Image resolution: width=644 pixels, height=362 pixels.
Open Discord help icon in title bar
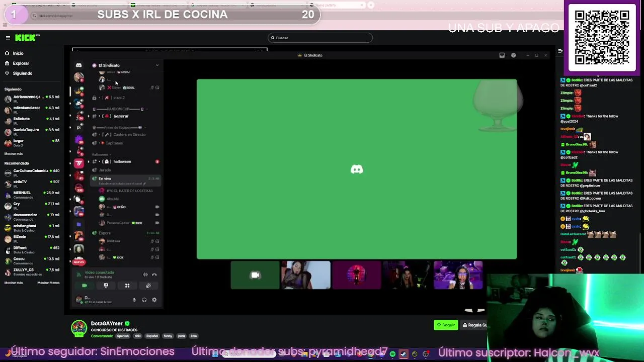click(513, 55)
